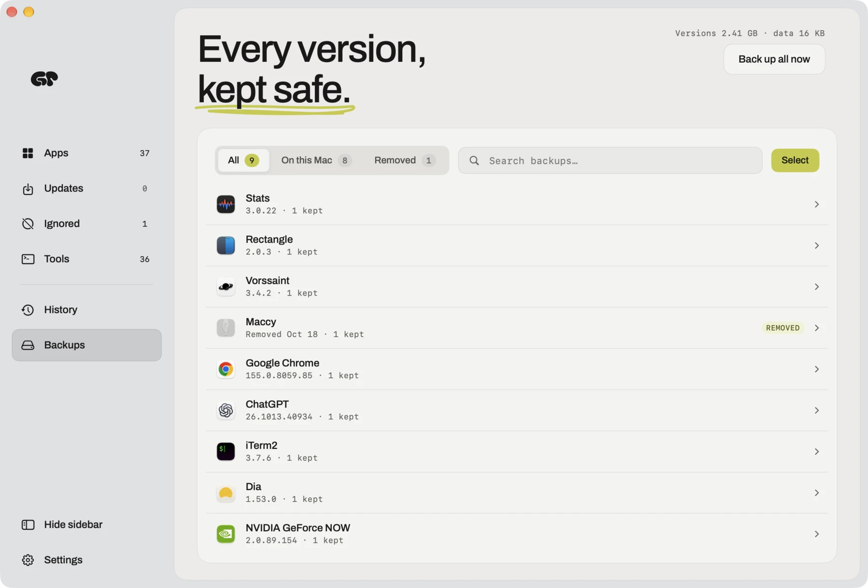The height and width of the screenshot is (588, 868).
Task: Click the '3.7.6 · 1 kept' text
Action: [282, 458]
